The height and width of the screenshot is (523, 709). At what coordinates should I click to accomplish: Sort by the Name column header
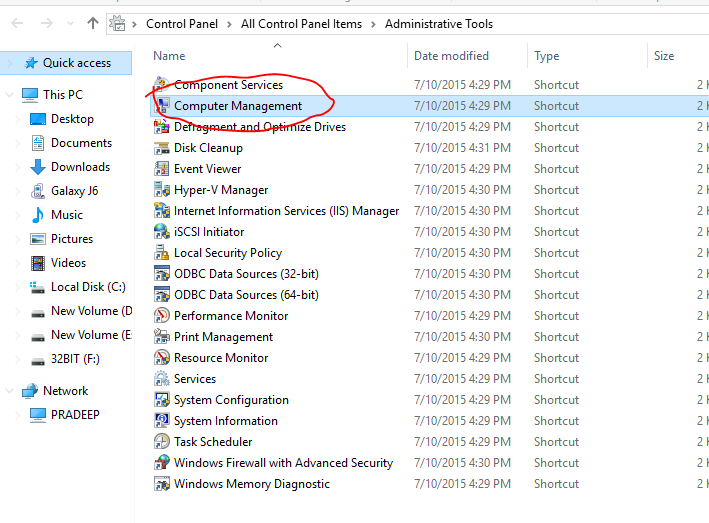[x=169, y=56]
